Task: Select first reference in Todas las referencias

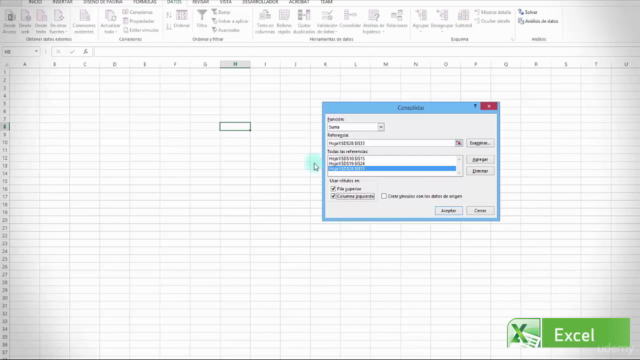Action: point(392,158)
